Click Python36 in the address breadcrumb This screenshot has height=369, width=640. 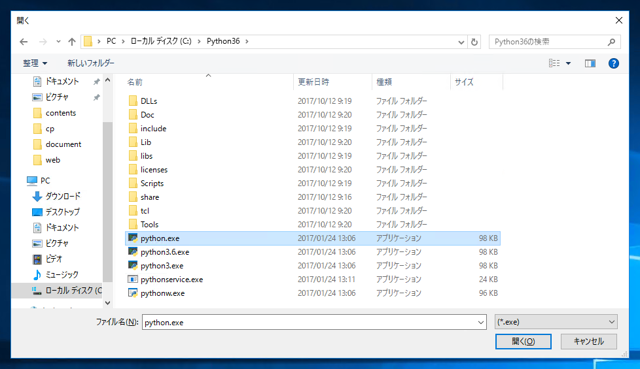click(223, 41)
